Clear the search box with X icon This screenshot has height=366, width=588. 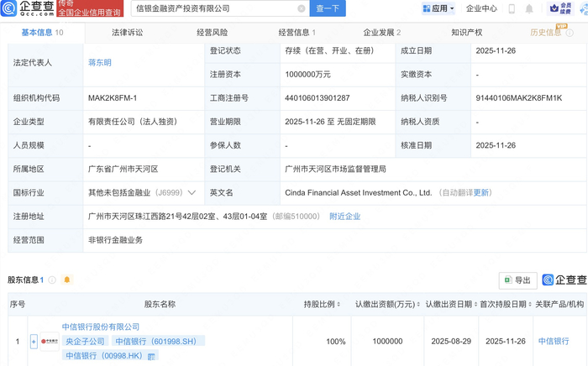click(x=302, y=8)
